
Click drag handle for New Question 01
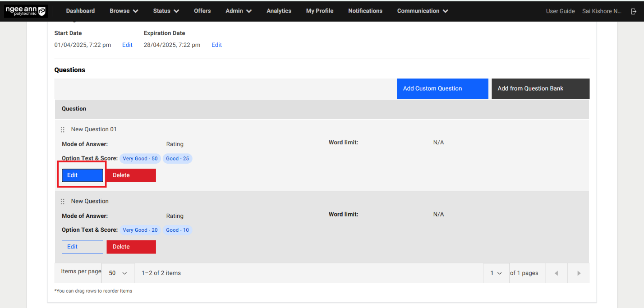click(x=63, y=130)
